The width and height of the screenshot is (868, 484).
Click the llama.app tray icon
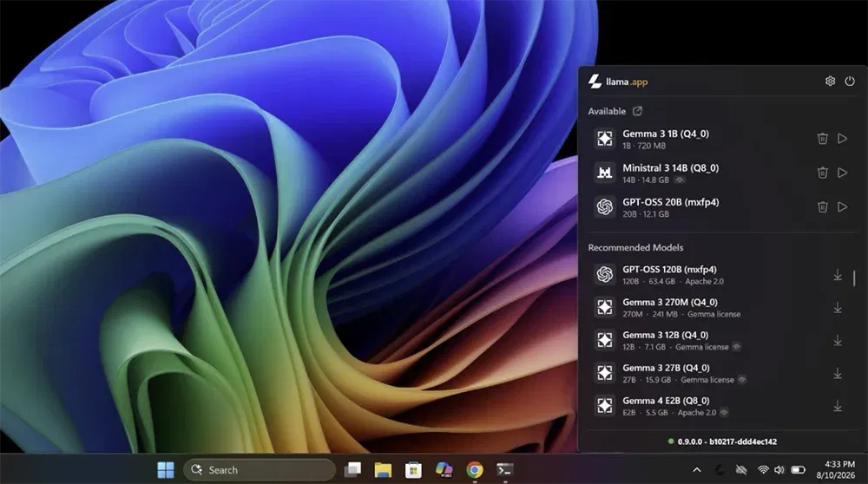click(x=720, y=469)
